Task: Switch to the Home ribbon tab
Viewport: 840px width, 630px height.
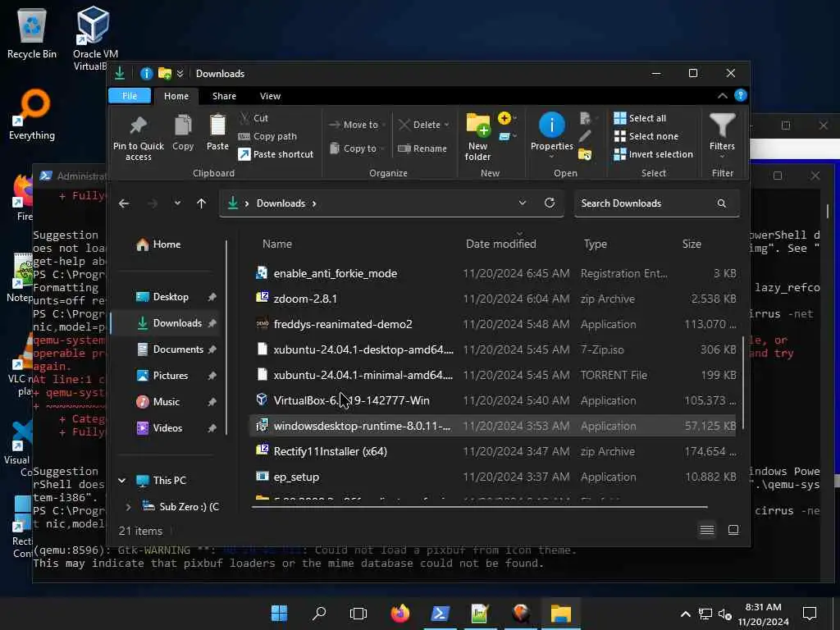Action: (x=176, y=96)
